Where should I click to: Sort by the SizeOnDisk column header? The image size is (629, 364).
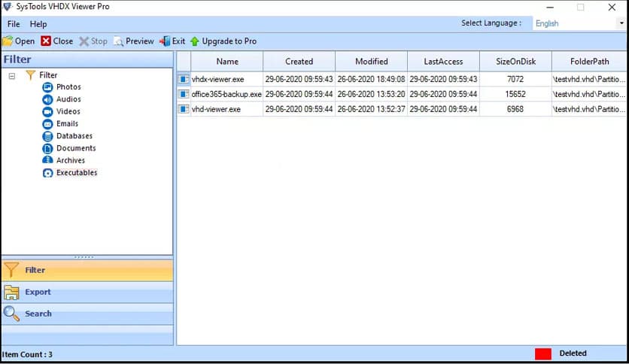click(x=516, y=62)
